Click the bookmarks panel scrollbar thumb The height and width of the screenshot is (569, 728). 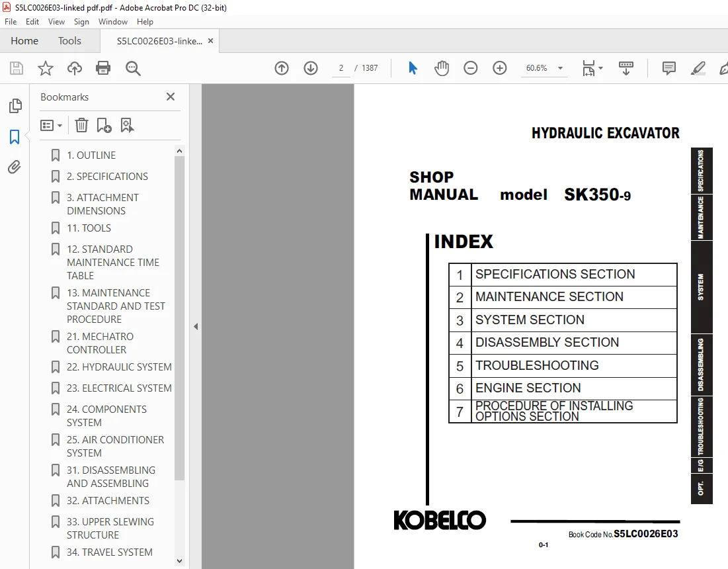(x=180, y=318)
